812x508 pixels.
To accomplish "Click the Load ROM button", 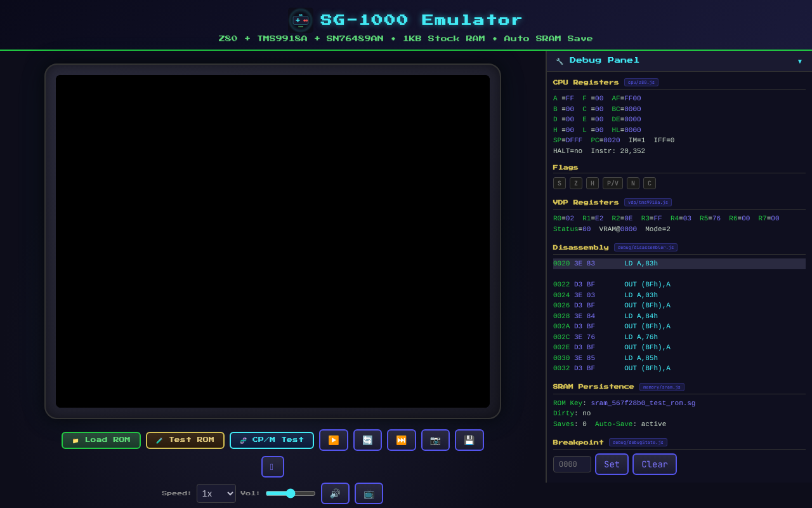I will tap(101, 440).
